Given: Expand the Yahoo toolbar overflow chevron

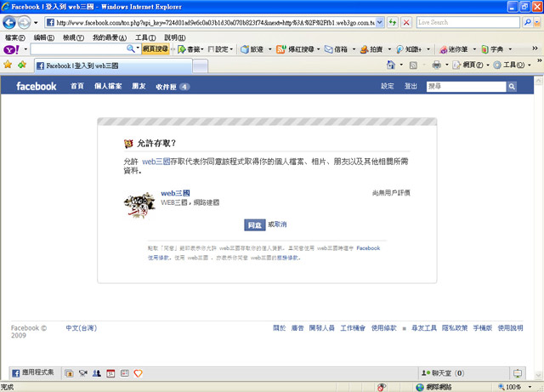Looking at the screenshot, I should coord(535,48).
